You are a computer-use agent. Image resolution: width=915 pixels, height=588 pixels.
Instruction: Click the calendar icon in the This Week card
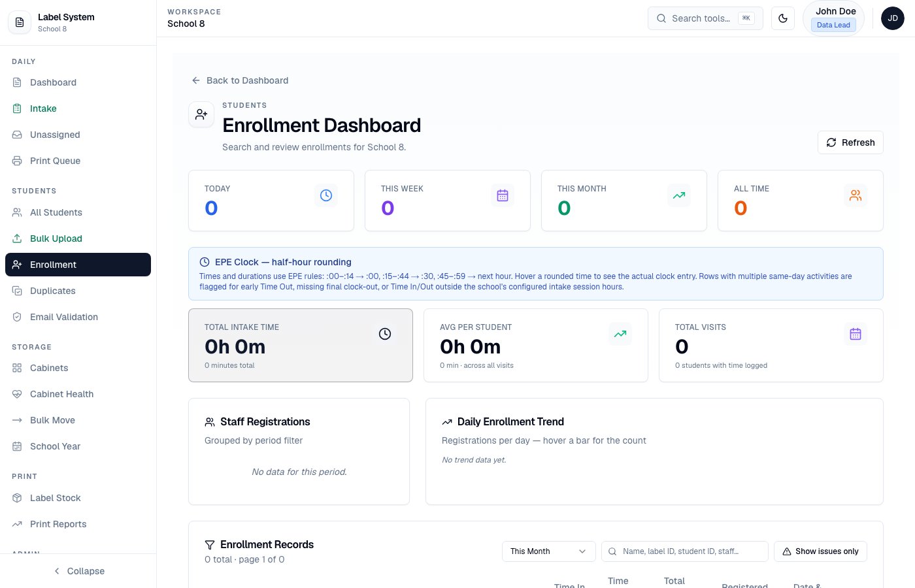503,195
